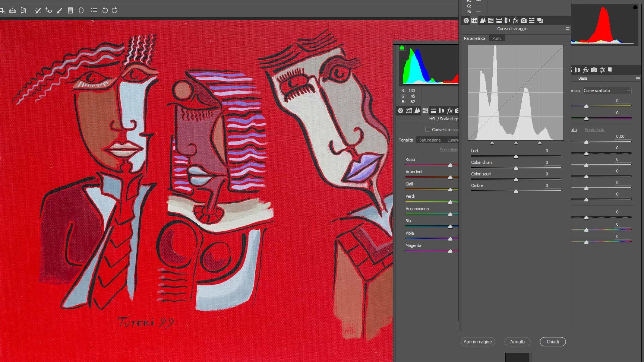Open Come scattato white balance dropdown
Screen dimensions: 644x362
607,90
